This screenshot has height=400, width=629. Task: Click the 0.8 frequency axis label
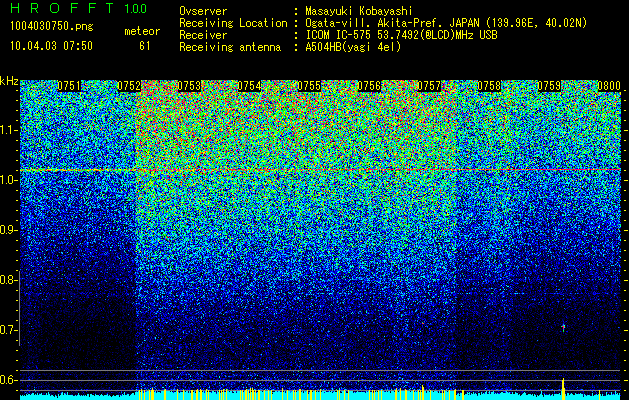[8, 280]
